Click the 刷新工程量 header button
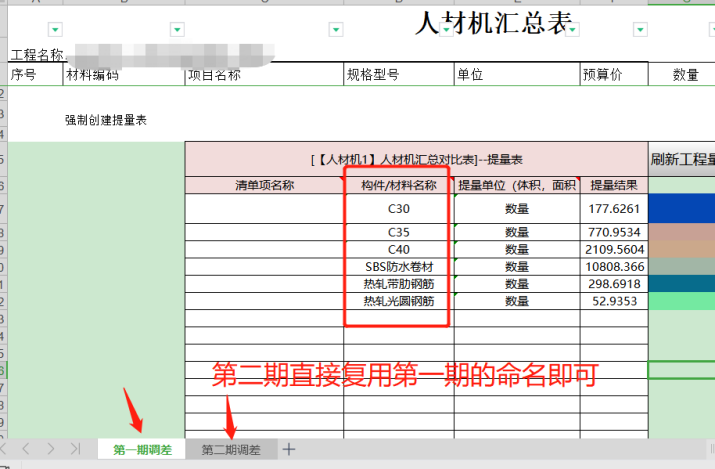The image size is (715, 469). point(683,159)
